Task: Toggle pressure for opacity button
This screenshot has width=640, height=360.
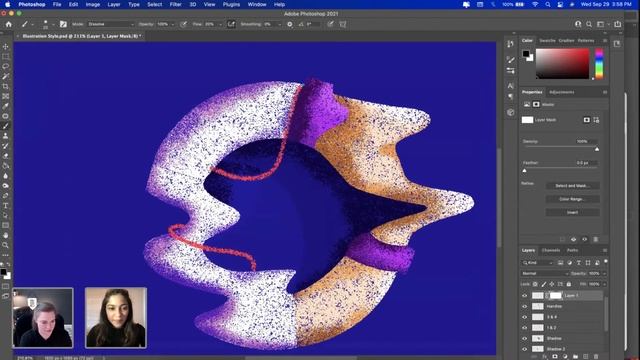Action: (183, 24)
